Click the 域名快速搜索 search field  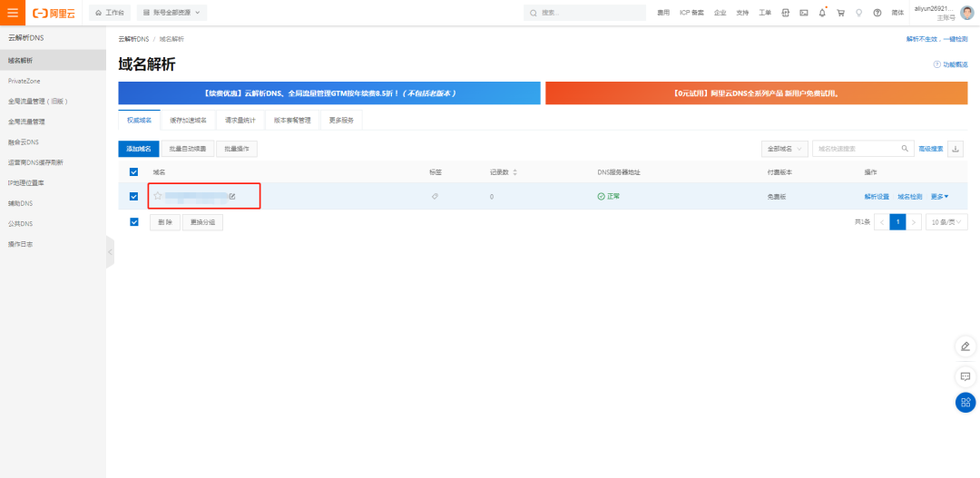[x=856, y=149]
